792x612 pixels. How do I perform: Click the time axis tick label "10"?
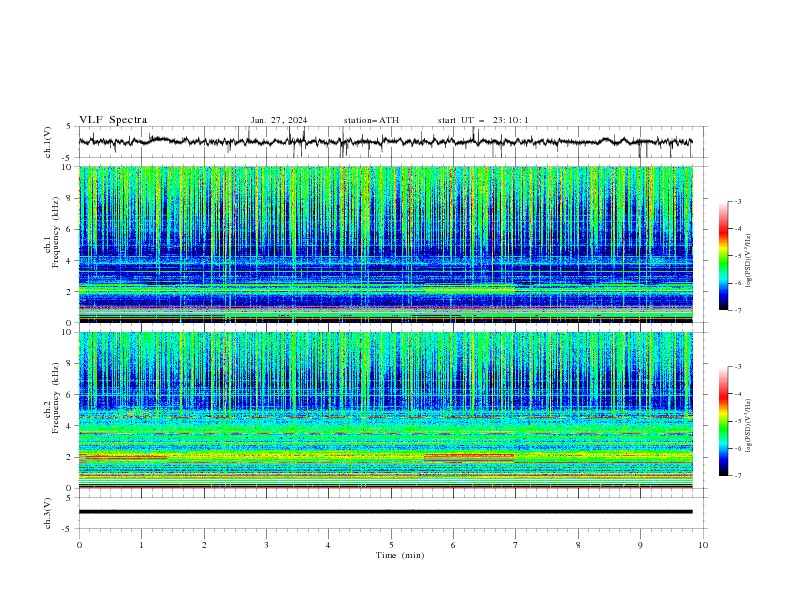coord(703,545)
